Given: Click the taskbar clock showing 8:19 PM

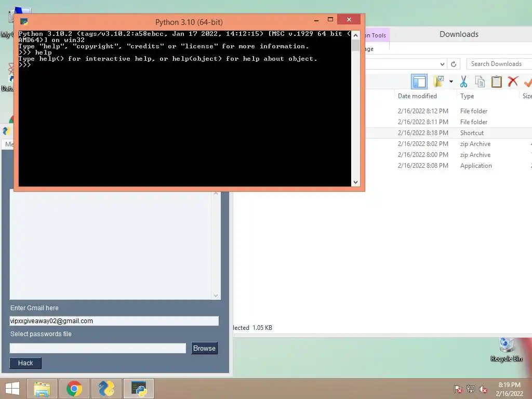Looking at the screenshot, I should pos(509,389).
